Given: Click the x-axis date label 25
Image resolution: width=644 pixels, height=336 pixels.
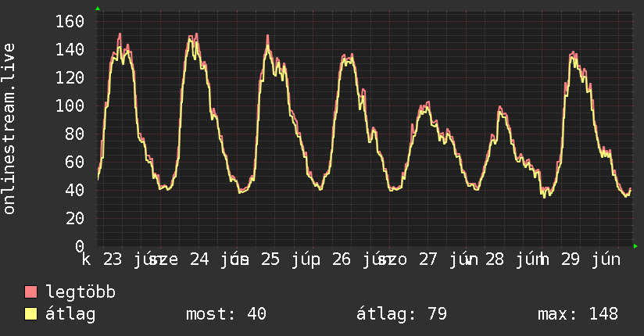Looking at the screenshot, I should 270,259.
